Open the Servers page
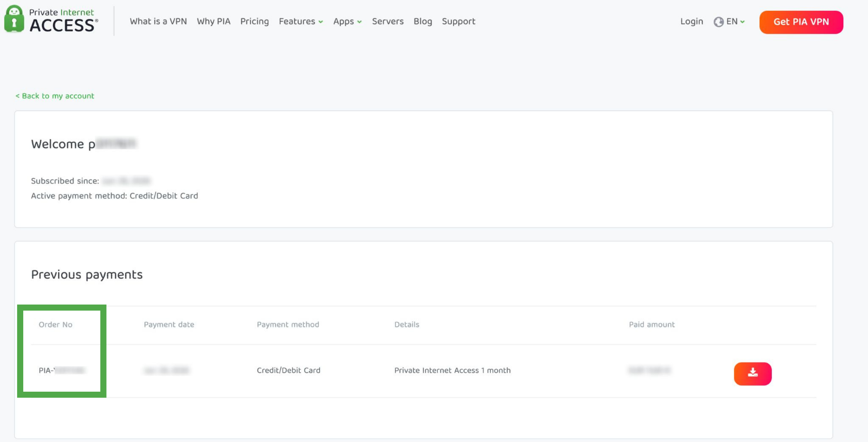 click(387, 21)
